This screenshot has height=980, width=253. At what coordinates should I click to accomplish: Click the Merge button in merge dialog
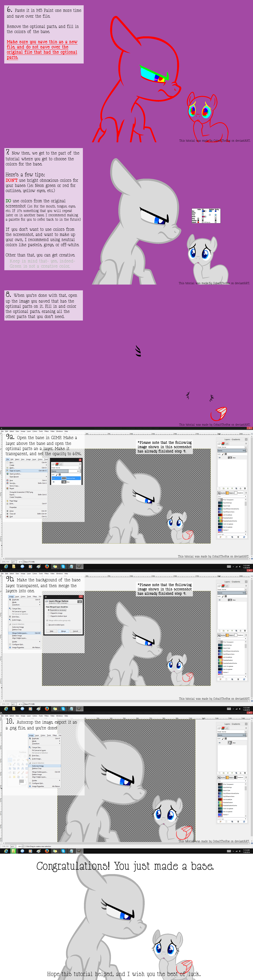64,631
